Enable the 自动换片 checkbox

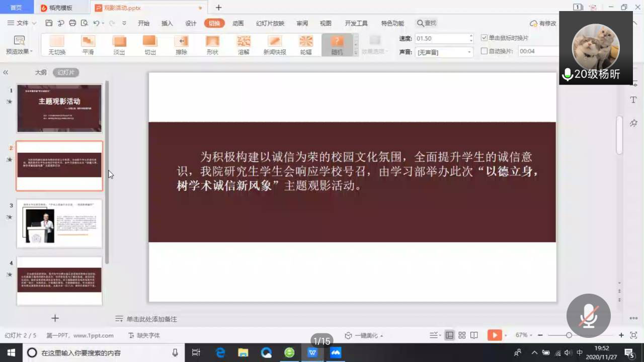[484, 51]
